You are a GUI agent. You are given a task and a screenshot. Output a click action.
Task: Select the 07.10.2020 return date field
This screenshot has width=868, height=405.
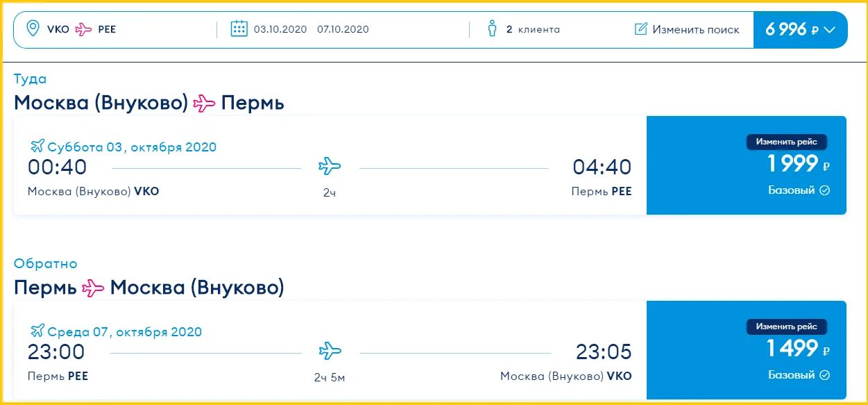tap(343, 29)
